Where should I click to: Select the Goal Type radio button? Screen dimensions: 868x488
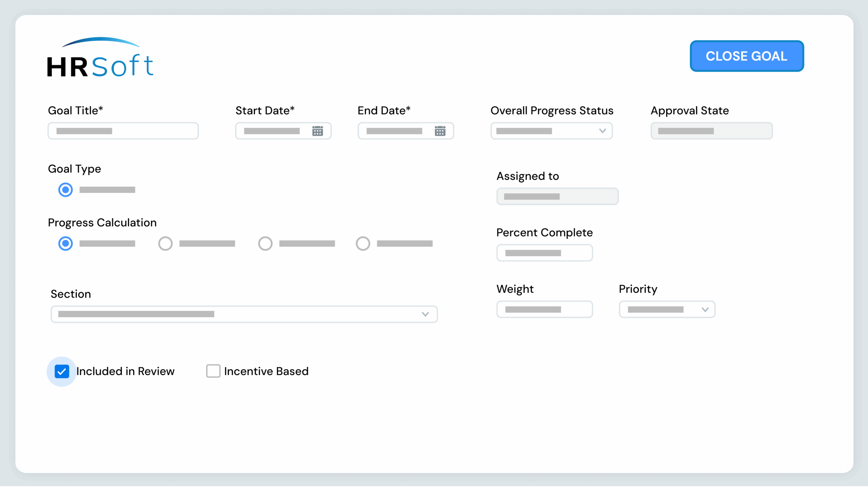point(65,190)
